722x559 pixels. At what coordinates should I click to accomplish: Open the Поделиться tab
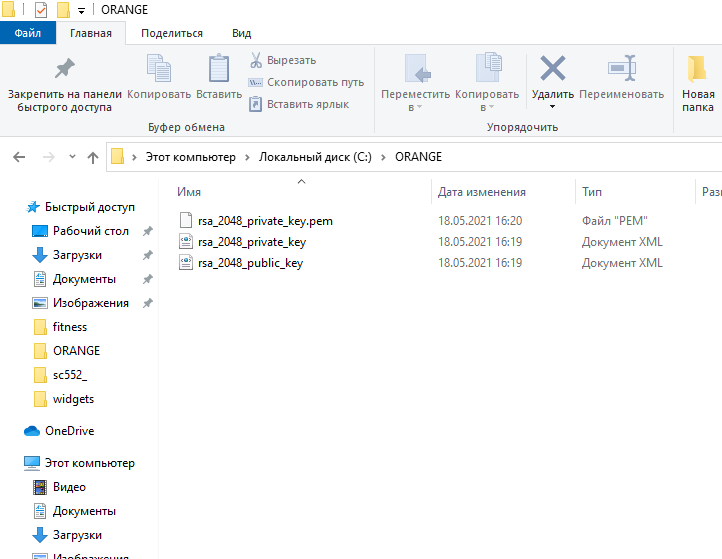[172, 33]
